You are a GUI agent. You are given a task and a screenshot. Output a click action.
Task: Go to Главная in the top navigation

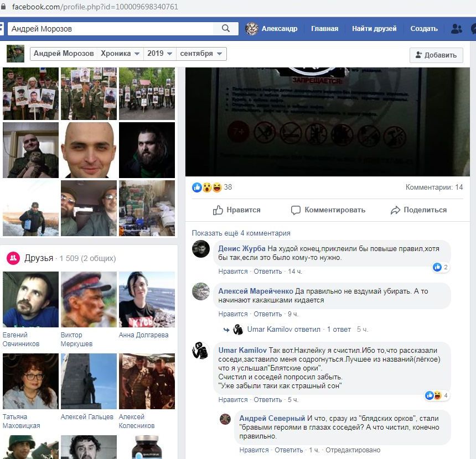click(324, 29)
